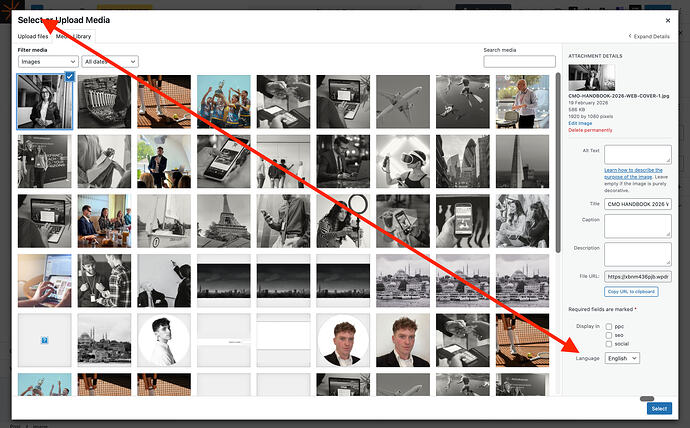Close the Select or Upload Media dialog

click(x=668, y=20)
